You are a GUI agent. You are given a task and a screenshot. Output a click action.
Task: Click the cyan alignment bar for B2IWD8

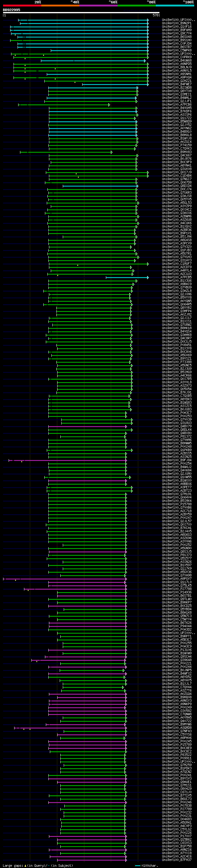[x=93, y=88]
